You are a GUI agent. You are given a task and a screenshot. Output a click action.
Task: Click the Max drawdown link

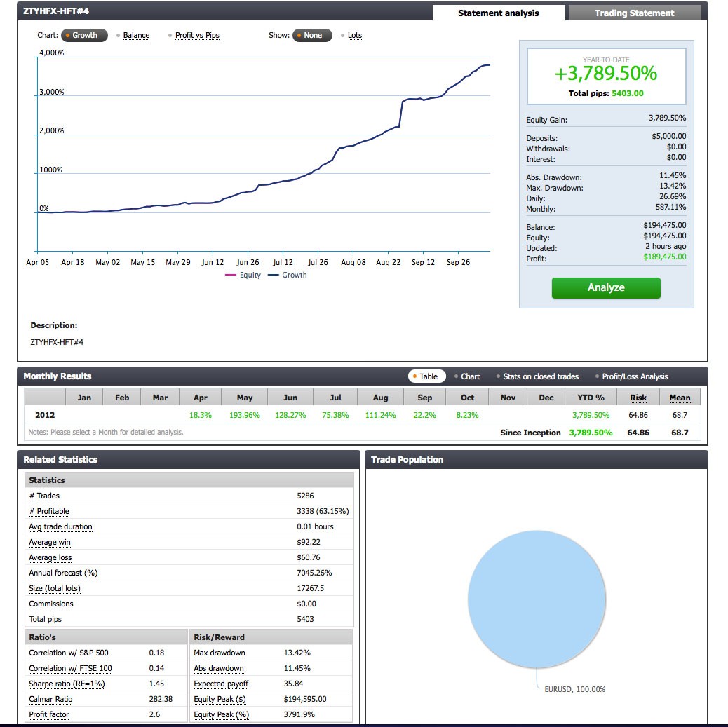point(218,653)
